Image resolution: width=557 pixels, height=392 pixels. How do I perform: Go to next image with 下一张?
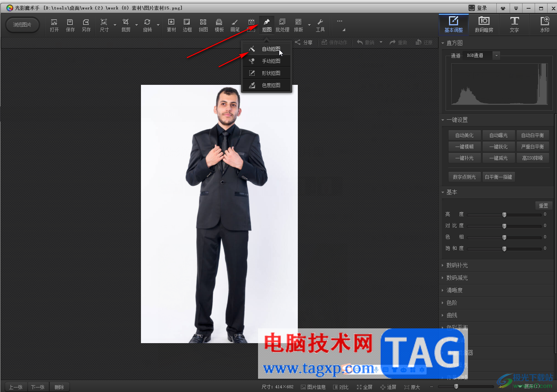pos(38,387)
